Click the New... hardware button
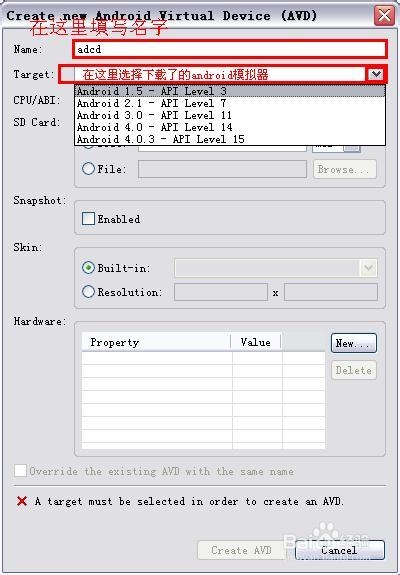The height and width of the screenshot is (575, 400). [353, 343]
